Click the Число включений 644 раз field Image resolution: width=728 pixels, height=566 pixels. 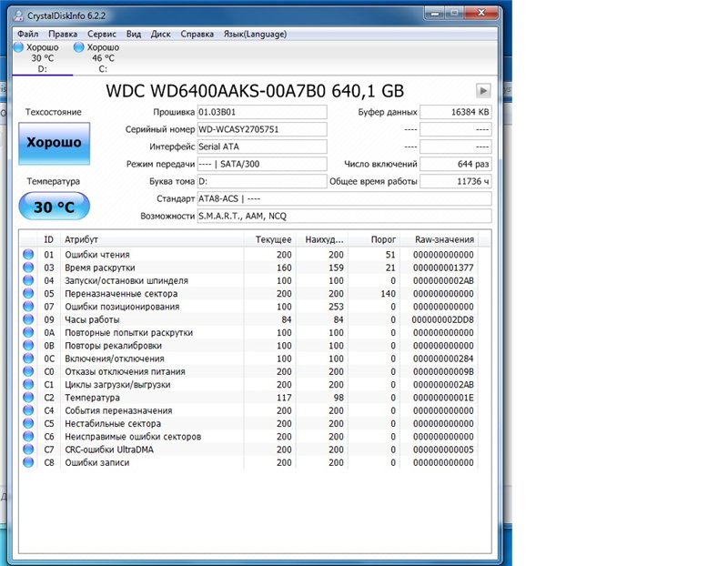pos(456,164)
